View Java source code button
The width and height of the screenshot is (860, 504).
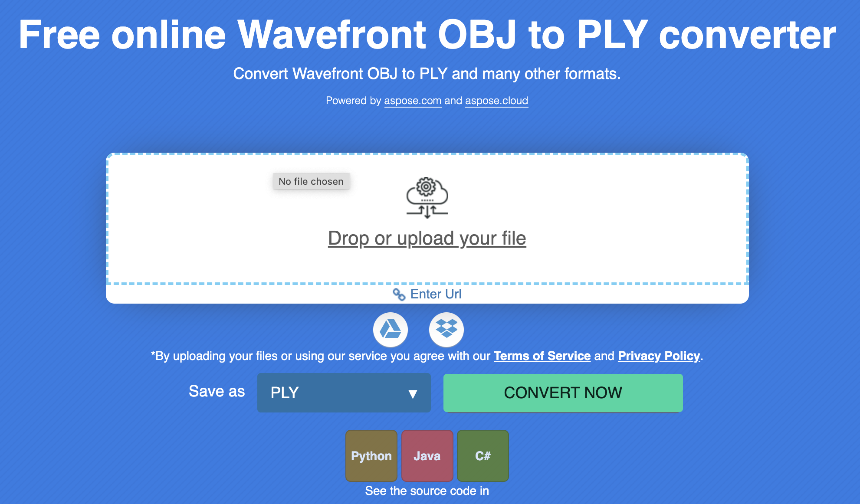click(x=427, y=456)
